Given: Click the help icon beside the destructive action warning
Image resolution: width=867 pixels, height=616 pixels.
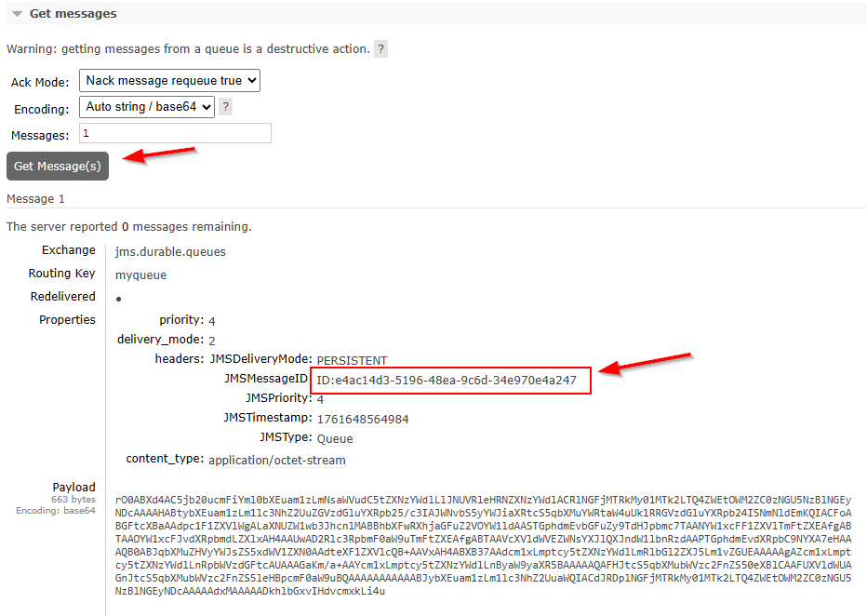Looking at the screenshot, I should 380,48.
